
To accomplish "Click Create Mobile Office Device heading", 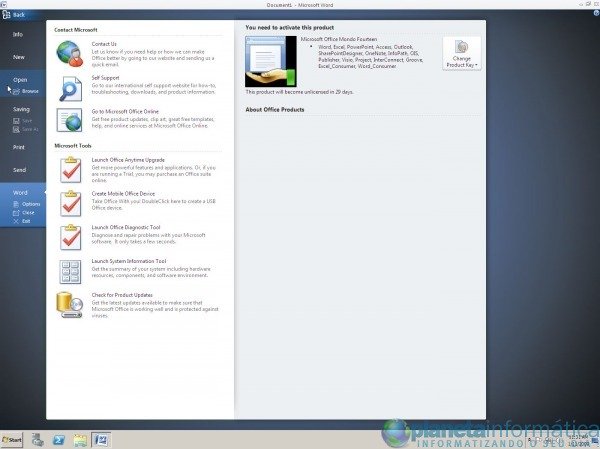I will 123,194.
